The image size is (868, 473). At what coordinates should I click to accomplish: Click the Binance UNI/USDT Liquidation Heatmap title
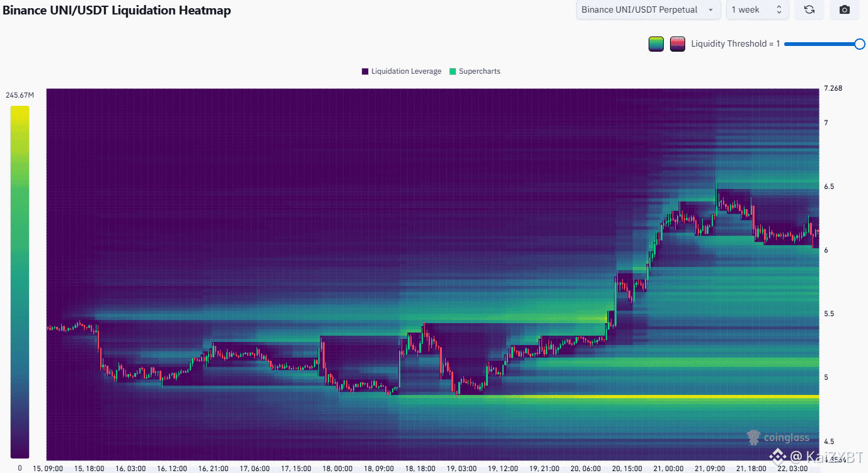pyautogui.click(x=117, y=10)
